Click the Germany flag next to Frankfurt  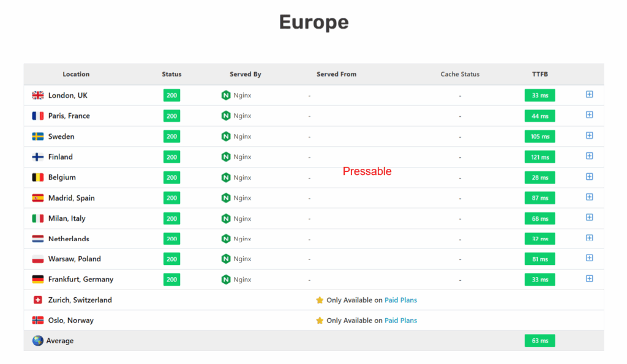point(37,279)
